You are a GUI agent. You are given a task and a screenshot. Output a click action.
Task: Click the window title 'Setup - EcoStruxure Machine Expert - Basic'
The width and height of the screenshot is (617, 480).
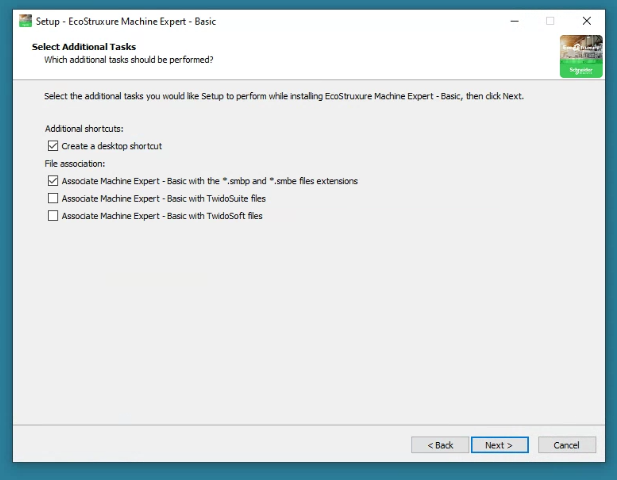point(126,21)
